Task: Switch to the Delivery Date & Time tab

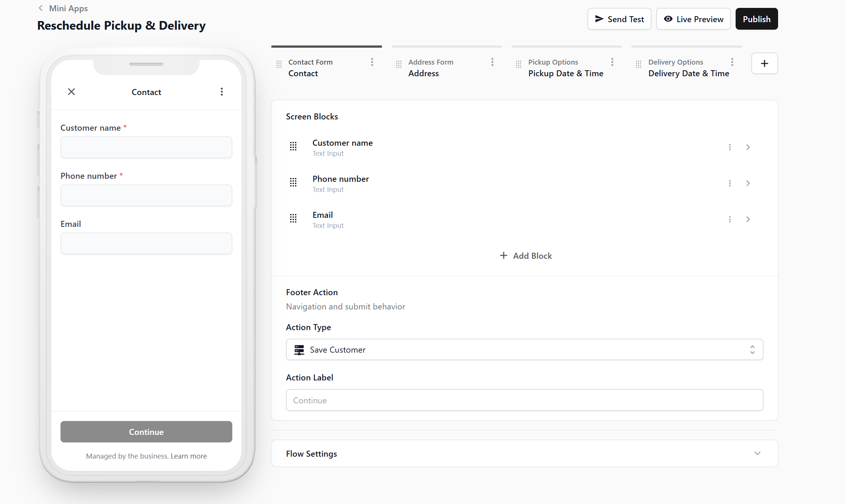Action: (688, 73)
